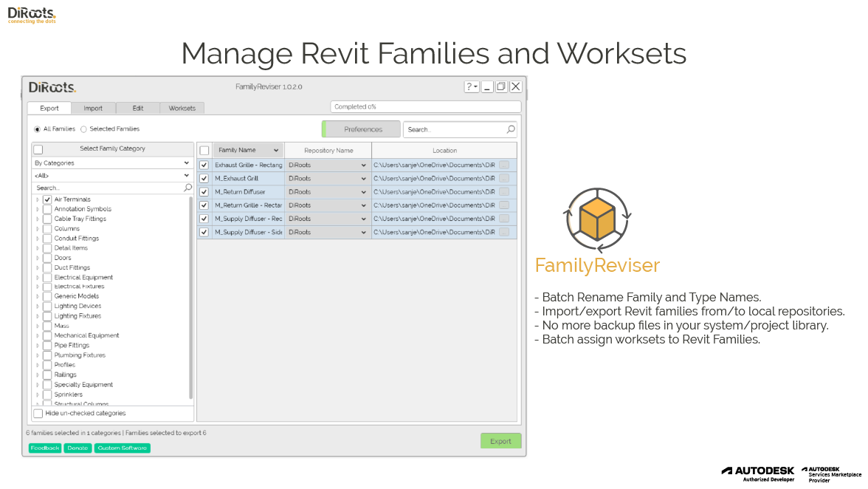Viewport: 868px width, 489px height.
Task: Open repository dropdown for M_Supply Diffuser - Side
Action: point(363,232)
